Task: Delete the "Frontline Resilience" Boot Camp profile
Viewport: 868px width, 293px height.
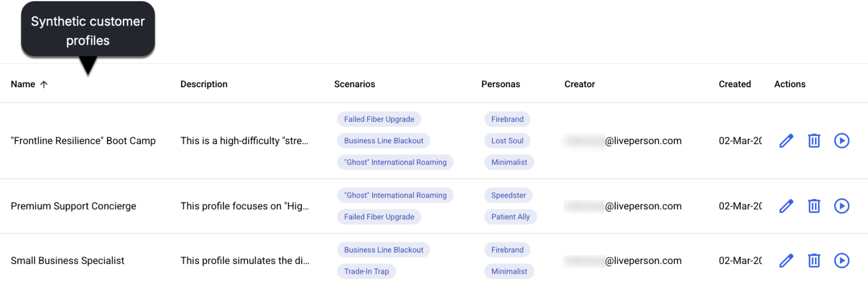Action: coord(813,141)
